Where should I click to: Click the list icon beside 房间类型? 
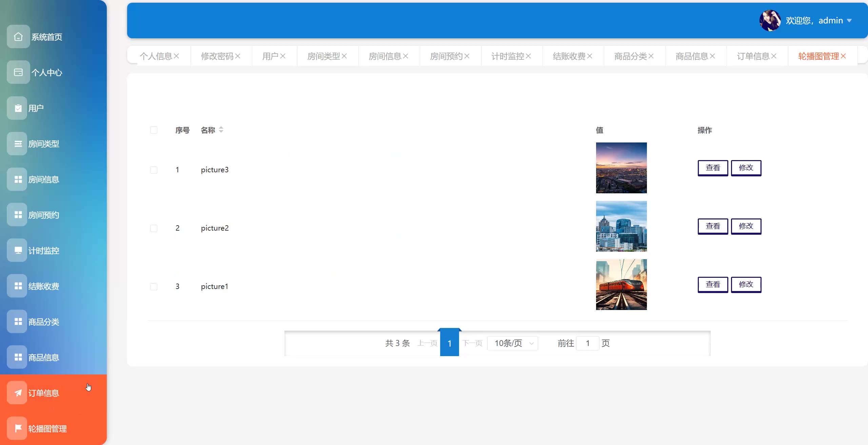click(x=18, y=144)
